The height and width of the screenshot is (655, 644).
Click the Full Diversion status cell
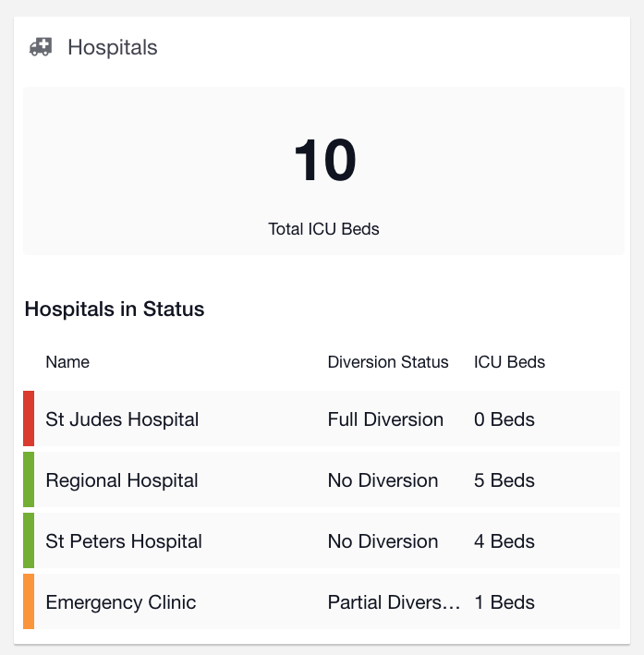(x=385, y=419)
